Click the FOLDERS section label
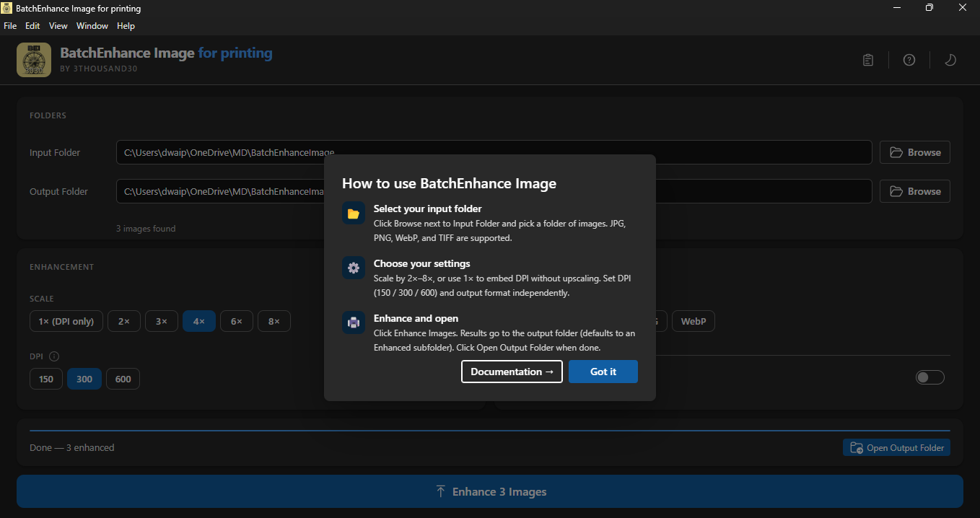Screen dimensions: 980x518 point(48,115)
